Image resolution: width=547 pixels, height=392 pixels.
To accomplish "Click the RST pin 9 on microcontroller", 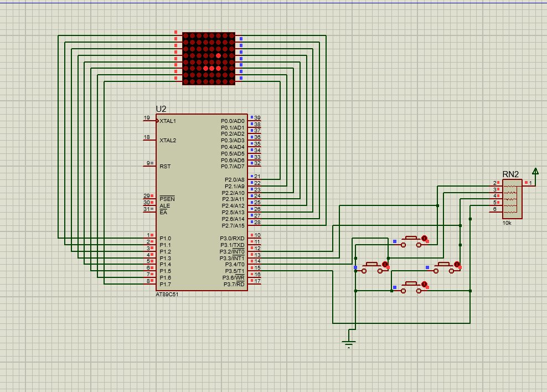I will point(149,166).
